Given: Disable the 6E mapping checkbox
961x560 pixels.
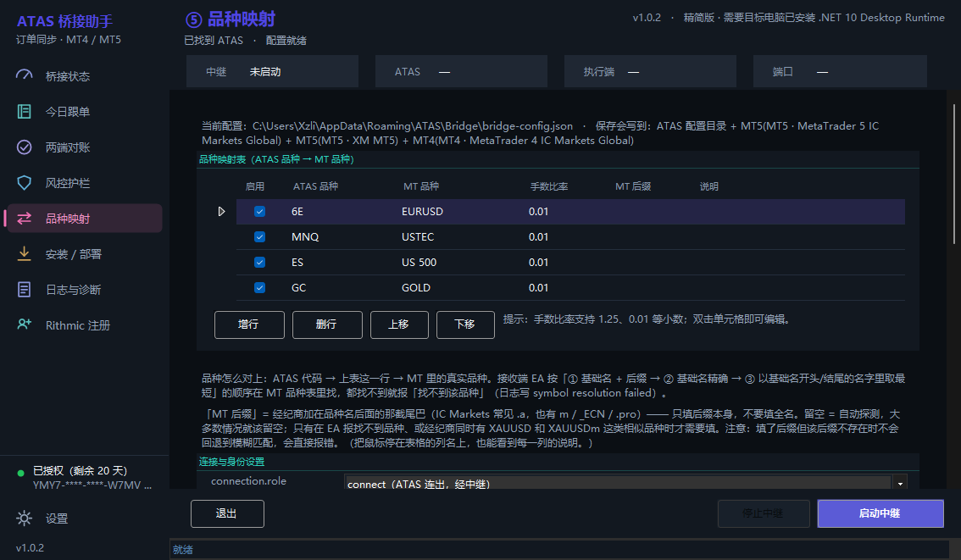Looking at the screenshot, I should pos(260,212).
